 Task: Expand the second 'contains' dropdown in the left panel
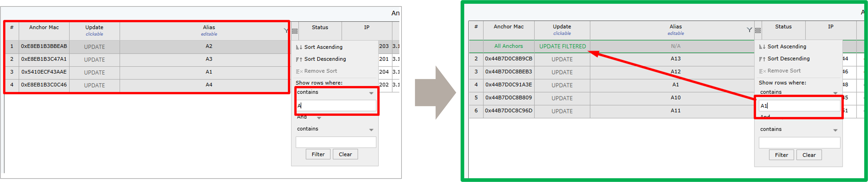point(371,130)
